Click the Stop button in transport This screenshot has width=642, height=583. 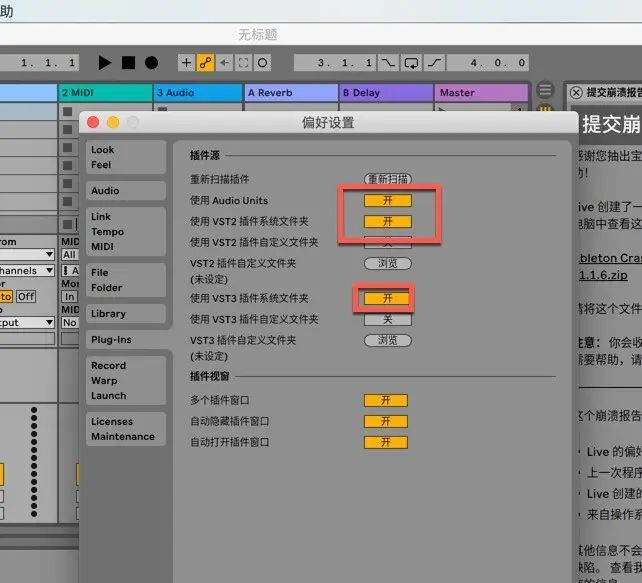coord(128,63)
